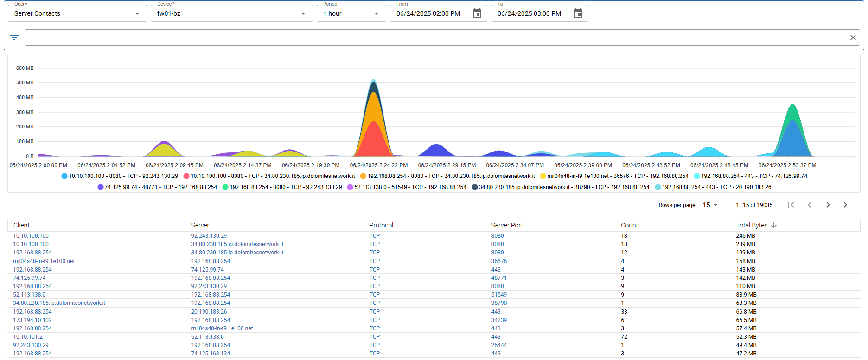Toggle legend series 192.168.88.254 - 443 - 20.190.183.26

pos(713,187)
